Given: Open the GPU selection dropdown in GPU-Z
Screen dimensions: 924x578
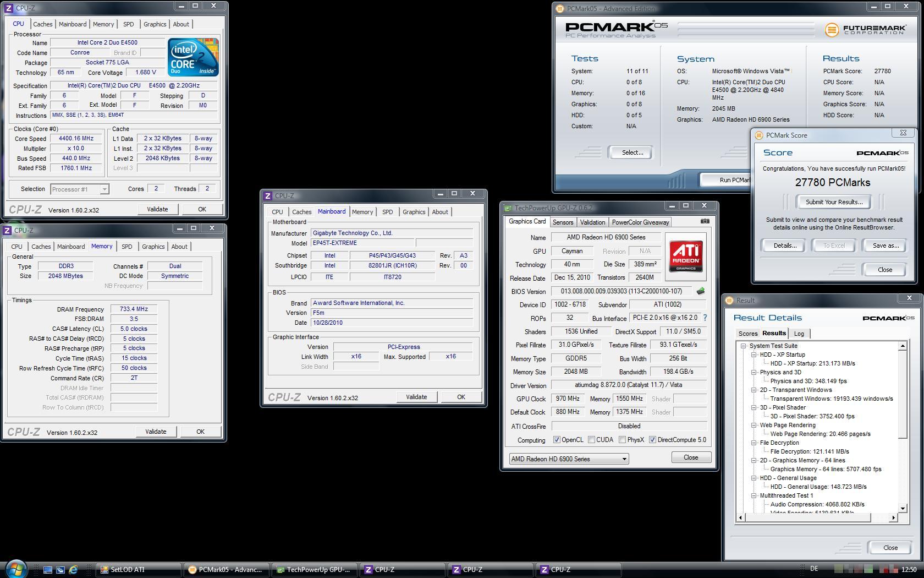Looking at the screenshot, I should (569, 459).
